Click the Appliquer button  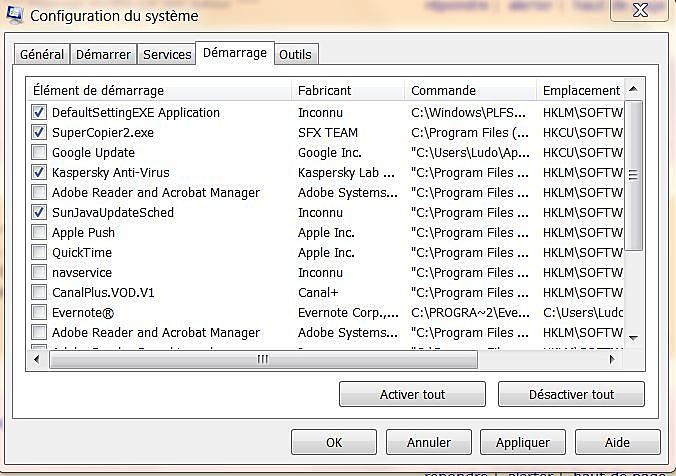point(523,442)
